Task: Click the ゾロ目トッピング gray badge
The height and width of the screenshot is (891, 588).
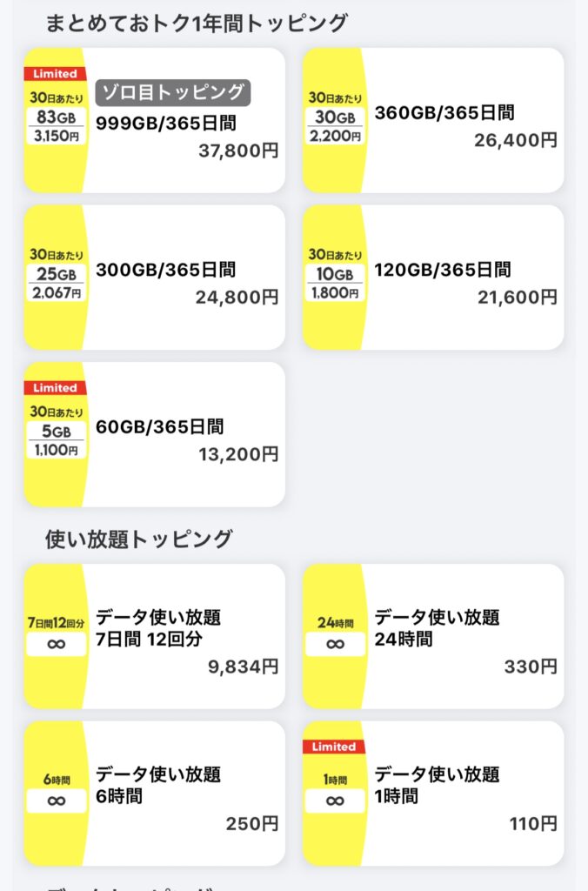Action: pos(172,92)
